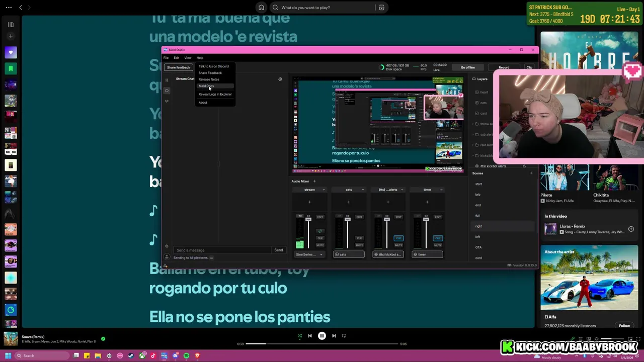Skip to next Spotify track
Screen dimensions: 644x362
(334, 336)
